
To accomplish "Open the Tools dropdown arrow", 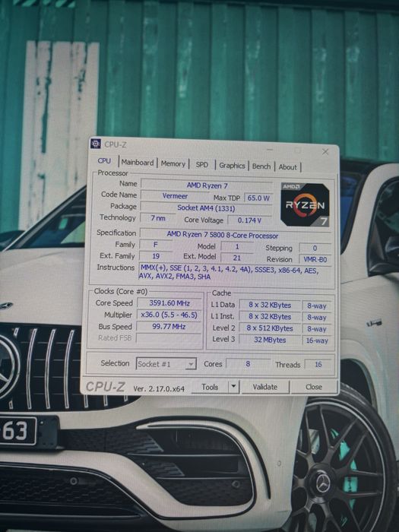I will coord(233,386).
